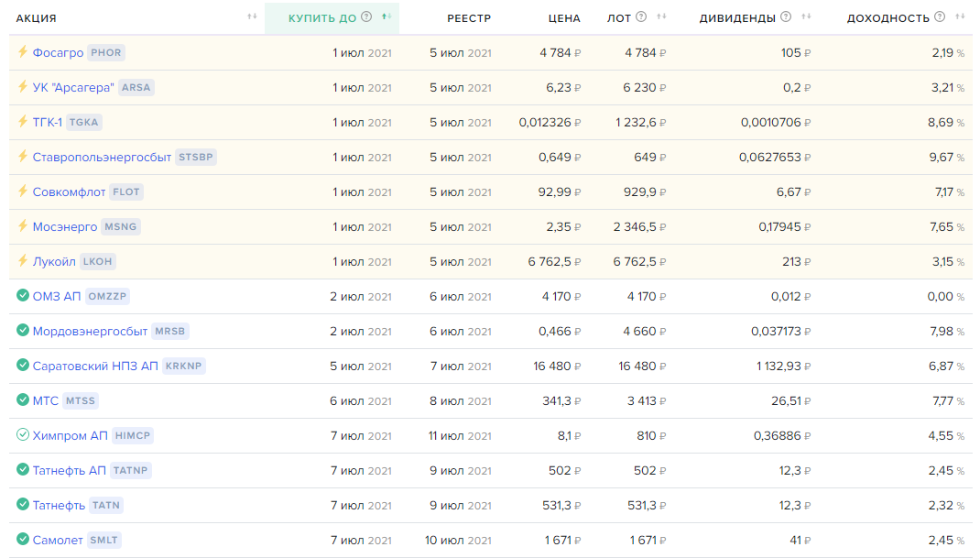Click the ARSA ticker badge
The height and width of the screenshot is (558, 980).
click(x=136, y=88)
